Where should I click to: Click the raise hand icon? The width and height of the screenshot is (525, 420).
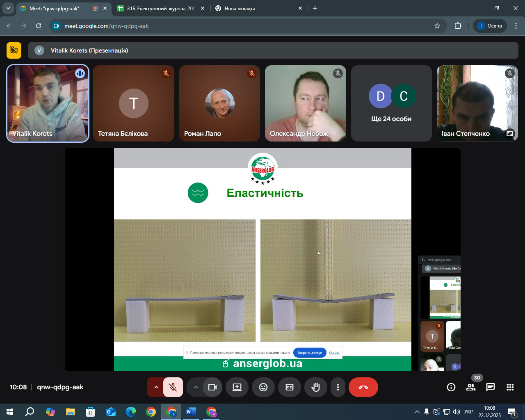[x=315, y=387]
